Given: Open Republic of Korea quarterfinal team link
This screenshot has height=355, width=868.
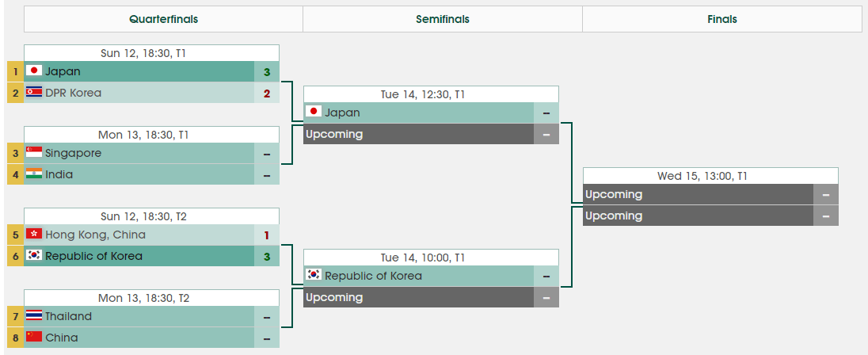Looking at the screenshot, I should pos(93,256).
